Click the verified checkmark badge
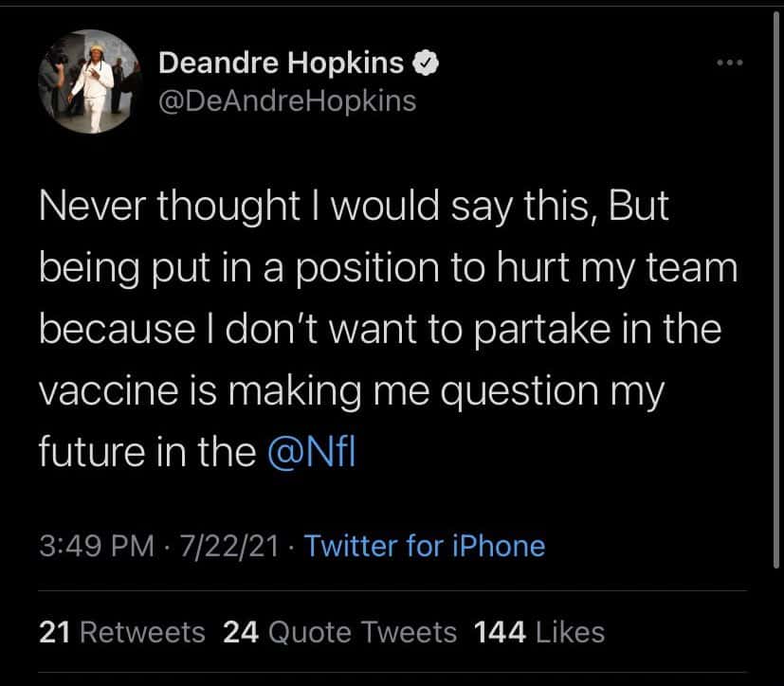 (426, 63)
